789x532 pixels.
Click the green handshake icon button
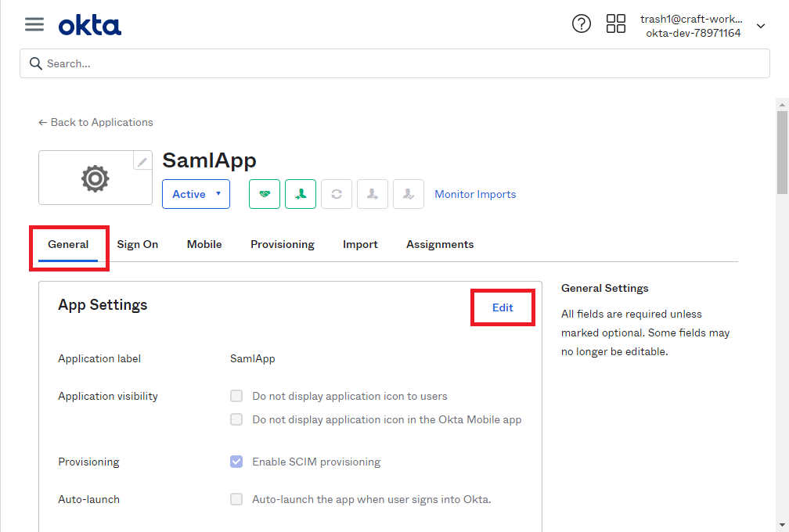(x=265, y=194)
